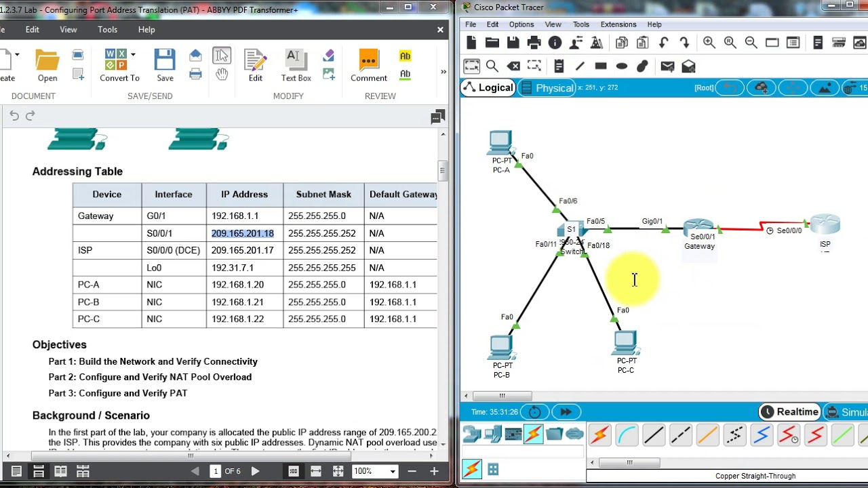Go to the next PDF page

click(x=255, y=471)
